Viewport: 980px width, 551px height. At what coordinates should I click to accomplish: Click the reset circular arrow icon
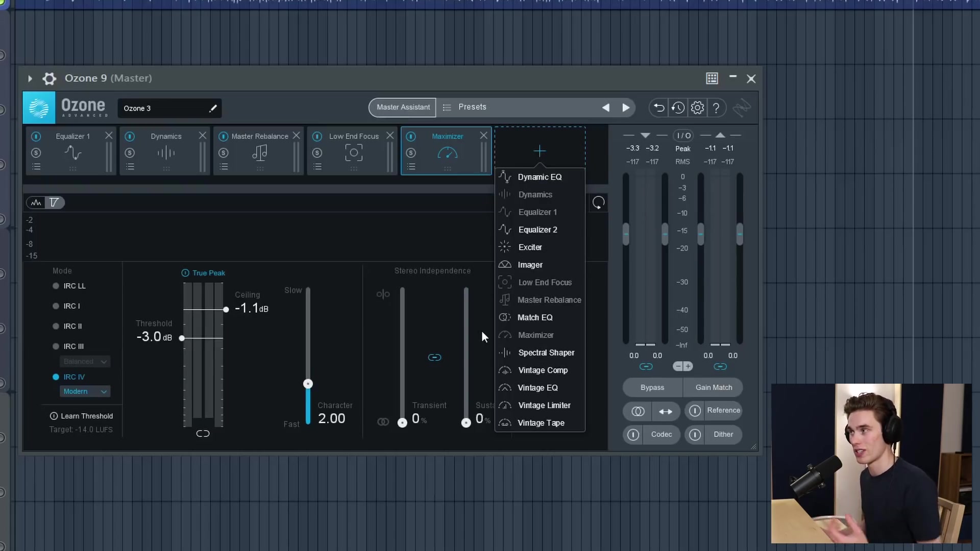pyautogui.click(x=598, y=203)
